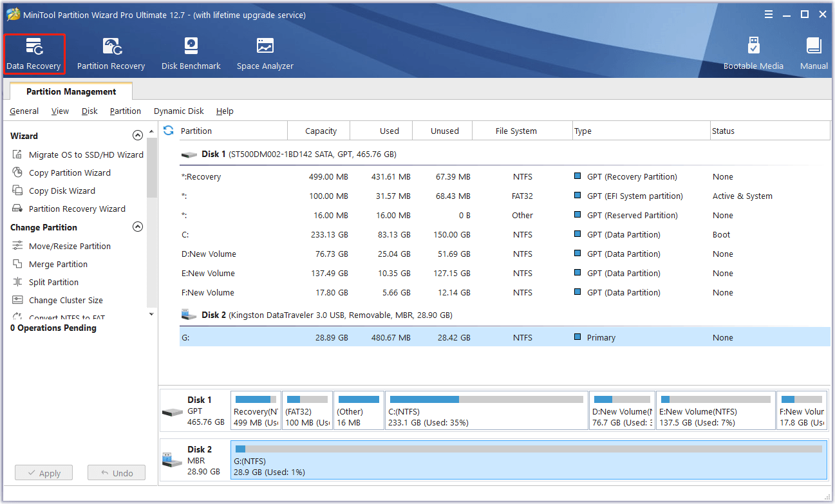Sort by Used column header
The width and height of the screenshot is (835, 504).
[380, 131]
